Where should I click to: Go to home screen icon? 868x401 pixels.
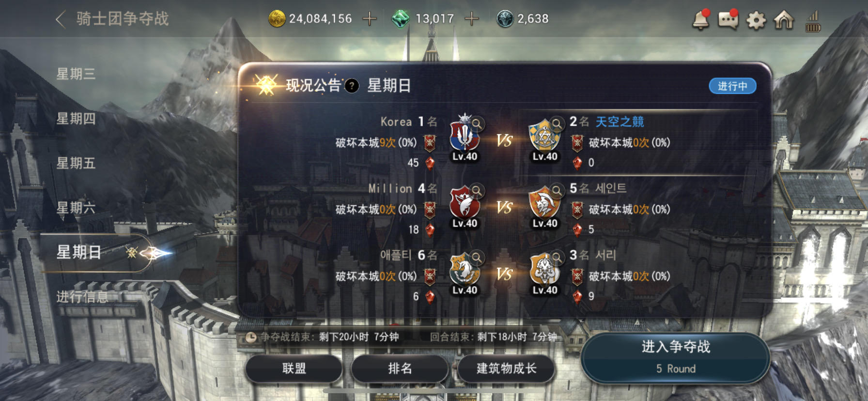784,19
